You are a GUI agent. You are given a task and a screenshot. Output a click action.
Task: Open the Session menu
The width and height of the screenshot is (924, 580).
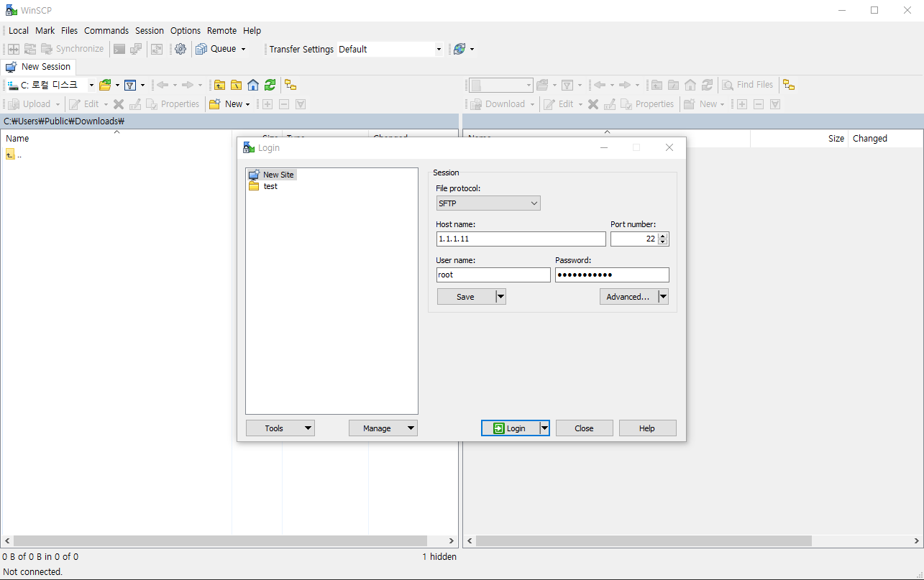[150, 31]
